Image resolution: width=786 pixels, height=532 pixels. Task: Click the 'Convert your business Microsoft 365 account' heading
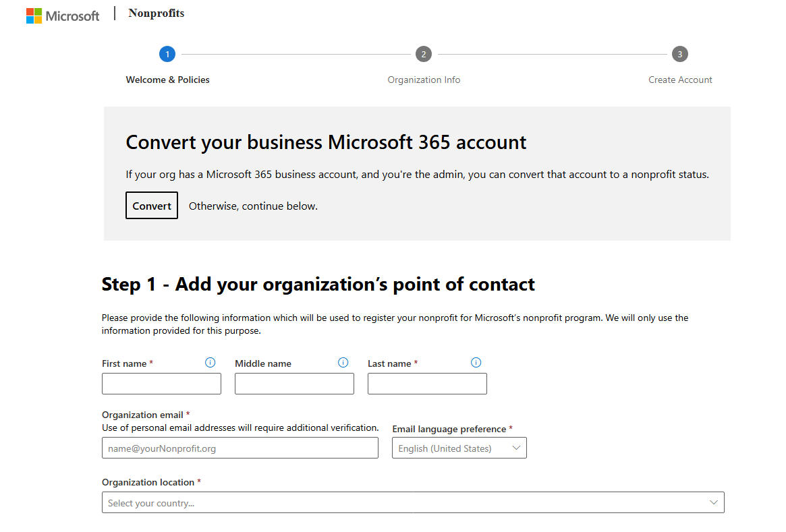pos(326,142)
